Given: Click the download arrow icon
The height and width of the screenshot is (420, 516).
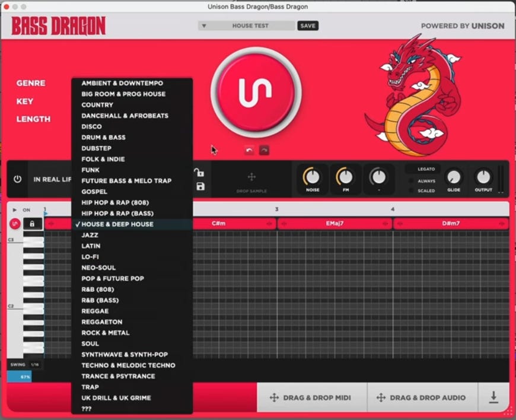Looking at the screenshot, I should (x=493, y=397).
